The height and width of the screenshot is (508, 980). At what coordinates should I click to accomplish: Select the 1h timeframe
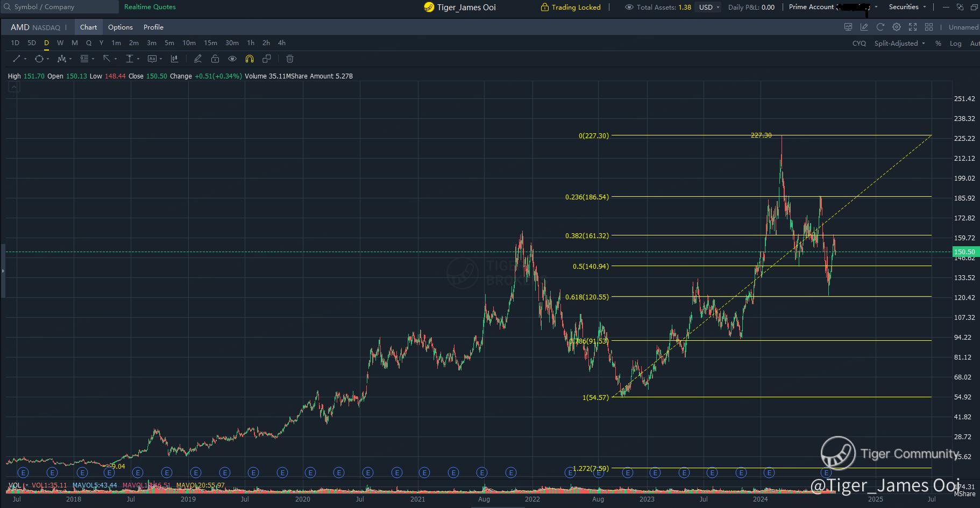pos(251,43)
